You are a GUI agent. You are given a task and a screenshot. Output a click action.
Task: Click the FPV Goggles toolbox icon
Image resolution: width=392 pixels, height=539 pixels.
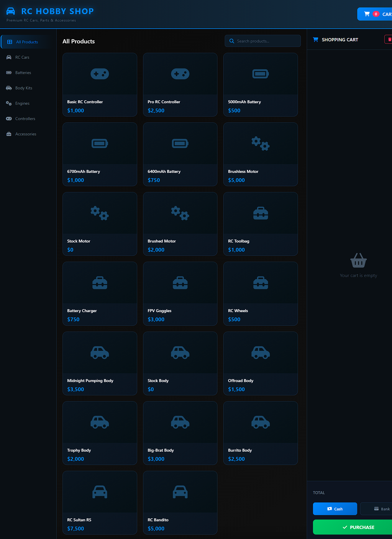(180, 283)
